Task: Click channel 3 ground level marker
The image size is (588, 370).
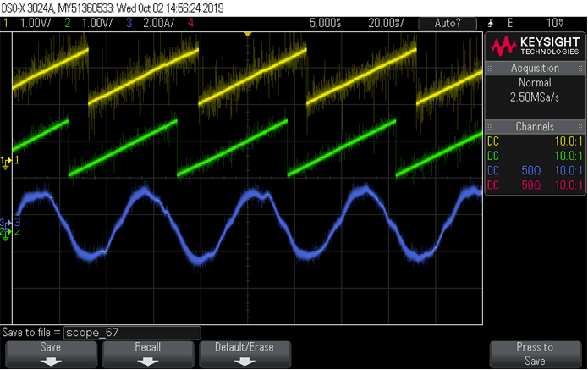Action: coord(9,223)
